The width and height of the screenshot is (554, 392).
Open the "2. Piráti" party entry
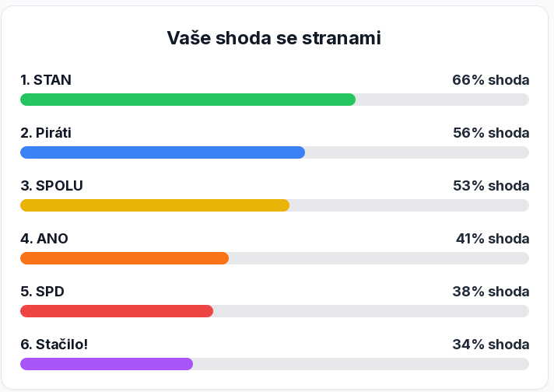tap(46, 132)
